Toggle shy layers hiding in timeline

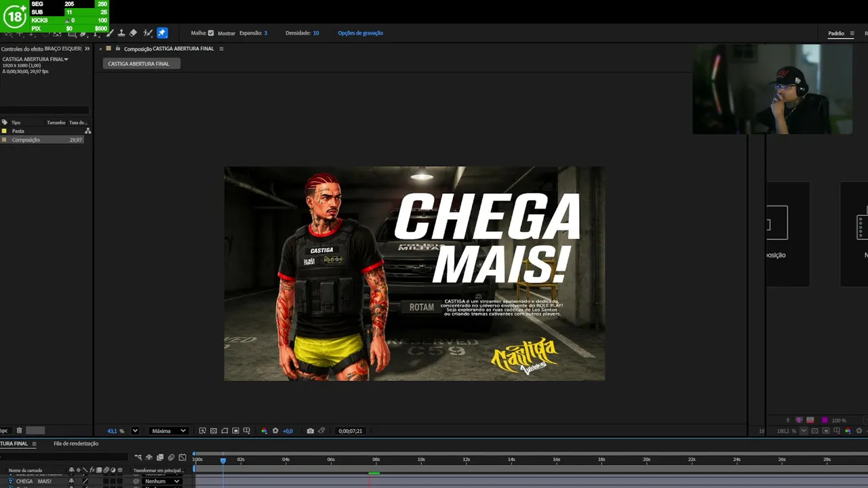click(x=149, y=457)
